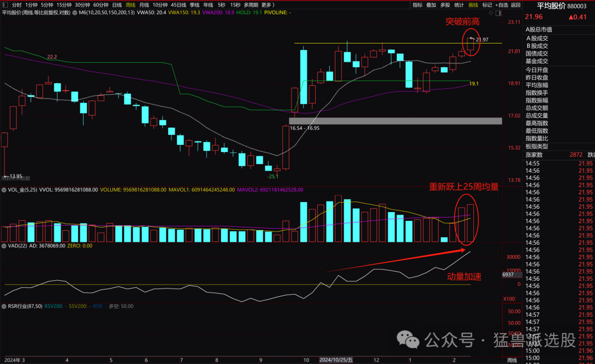595x364 pixels.
Task: Switch to 10分钟 timeframe
Action: coord(160,5)
